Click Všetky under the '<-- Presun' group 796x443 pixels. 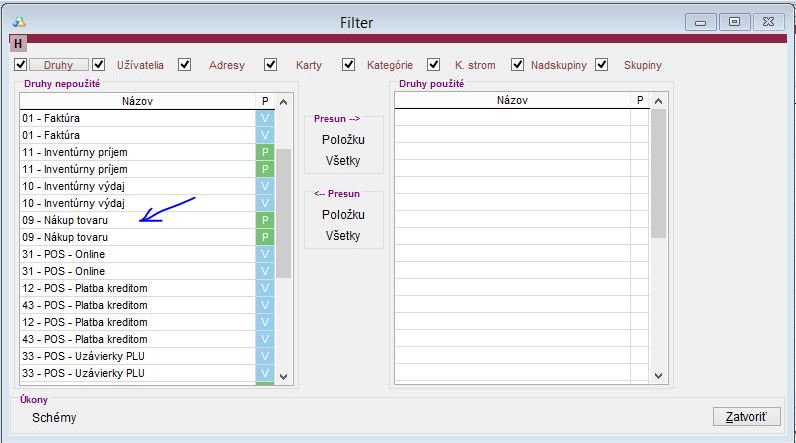point(343,235)
